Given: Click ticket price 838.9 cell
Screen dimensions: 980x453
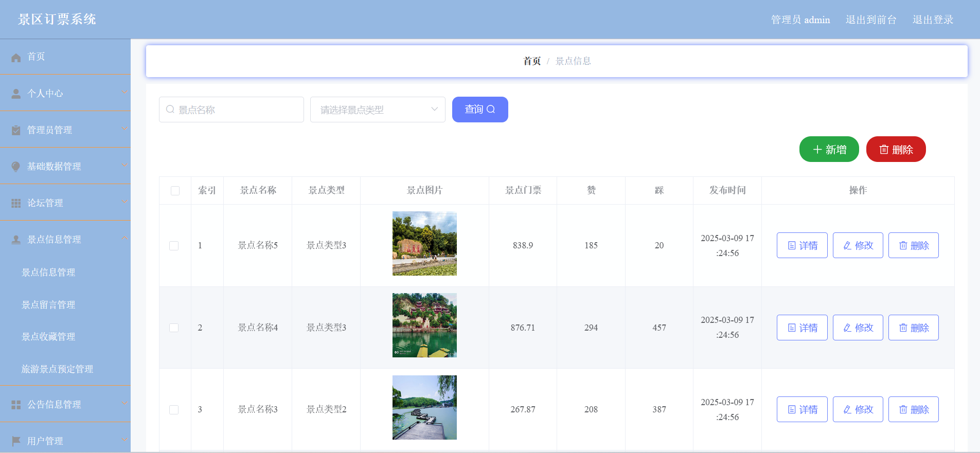Looking at the screenshot, I should click(x=523, y=246).
